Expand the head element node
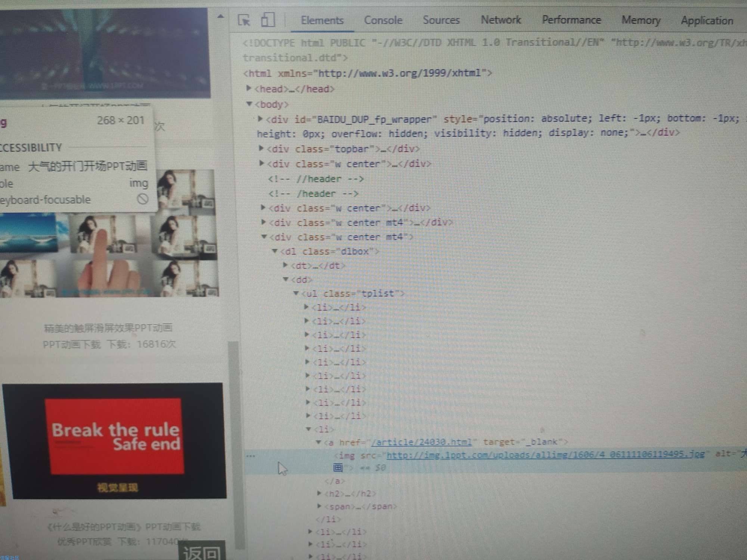 coord(249,88)
